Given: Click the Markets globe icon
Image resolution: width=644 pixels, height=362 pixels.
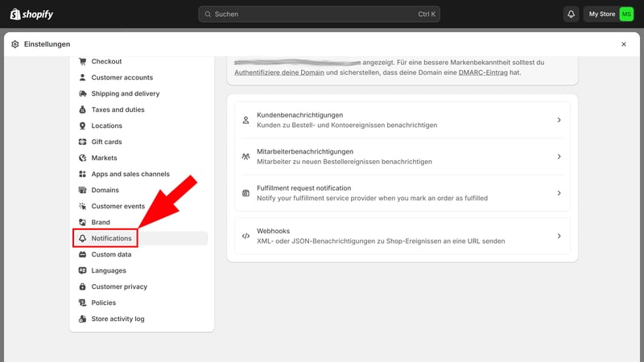Looking at the screenshot, I should tap(83, 158).
